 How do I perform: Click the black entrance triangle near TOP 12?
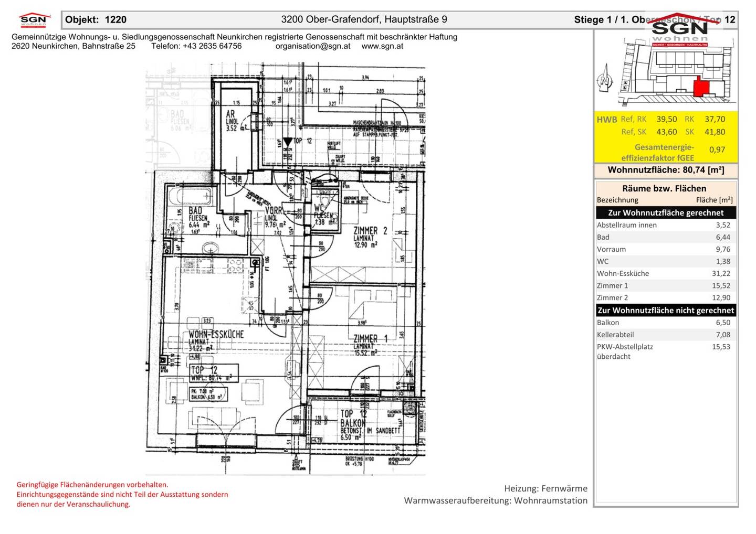point(287,142)
